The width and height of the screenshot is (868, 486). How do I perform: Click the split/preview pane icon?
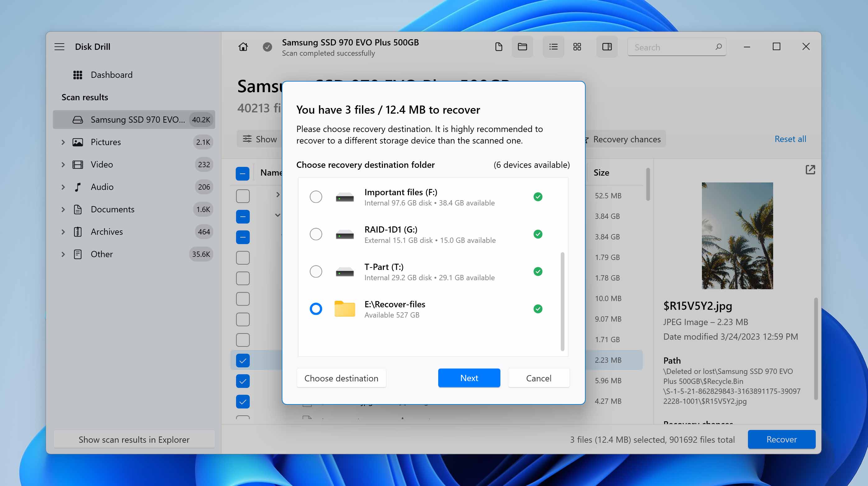click(607, 47)
